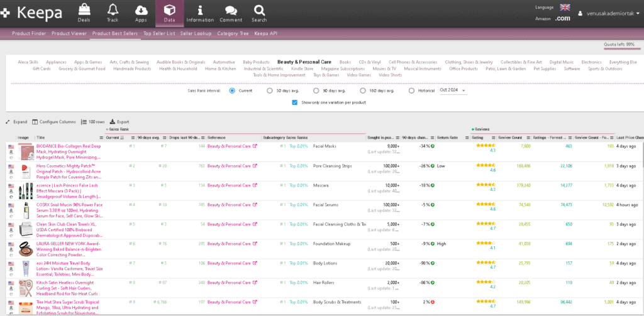Select the Pet Supplies category
This screenshot has width=644, height=316.
[x=545, y=69]
